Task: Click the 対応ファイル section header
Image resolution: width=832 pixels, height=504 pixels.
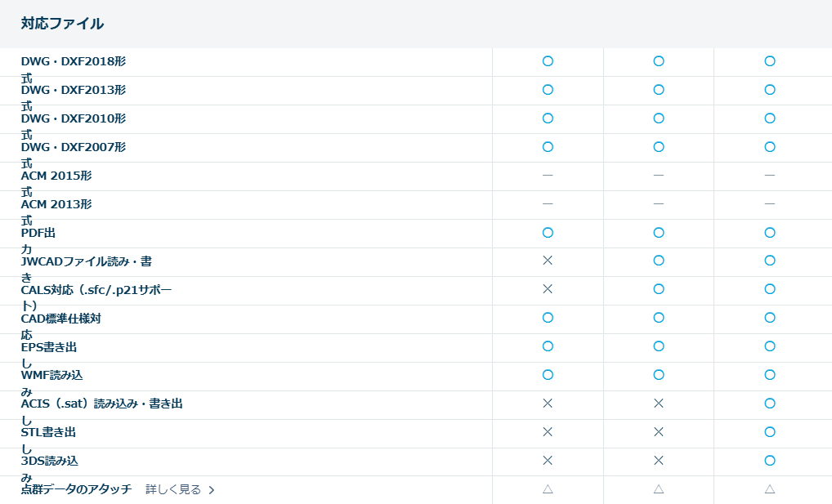Action: (x=62, y=24)
